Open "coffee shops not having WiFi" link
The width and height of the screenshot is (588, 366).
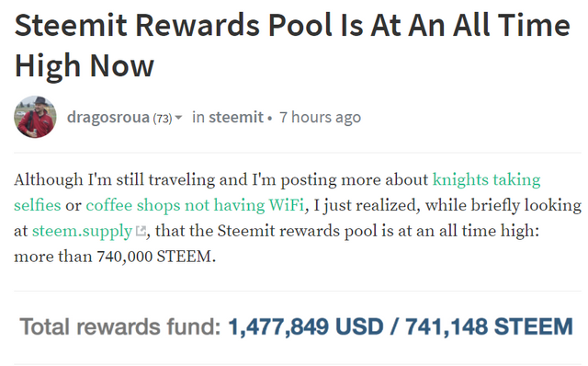point(195,205)
